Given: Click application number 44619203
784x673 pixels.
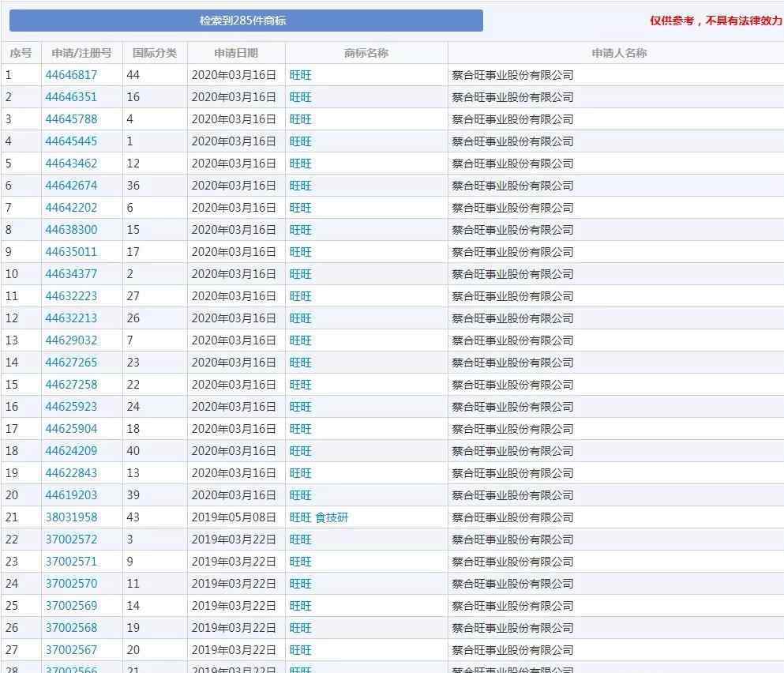Looking at the screenshot, I should tap(71, 494).
